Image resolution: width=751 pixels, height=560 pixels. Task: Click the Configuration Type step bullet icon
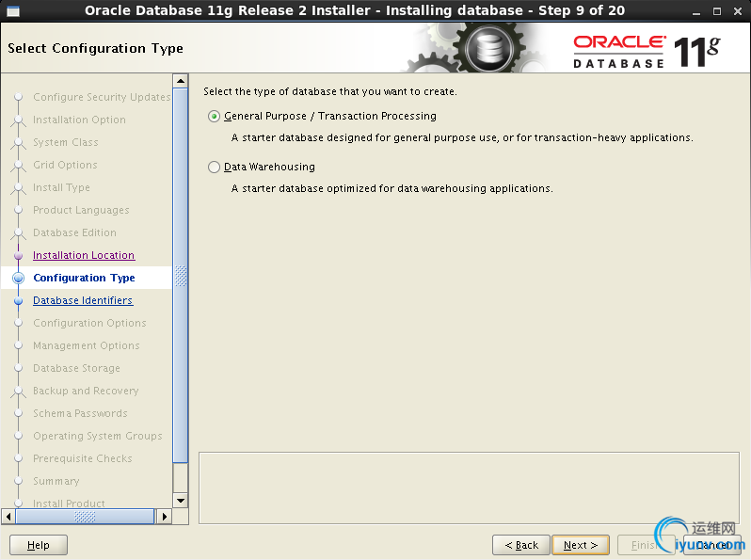(x=18, y=279)
